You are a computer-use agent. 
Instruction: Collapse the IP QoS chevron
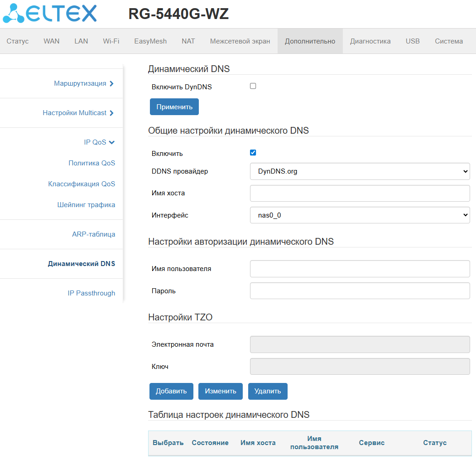tap(112, 142)
